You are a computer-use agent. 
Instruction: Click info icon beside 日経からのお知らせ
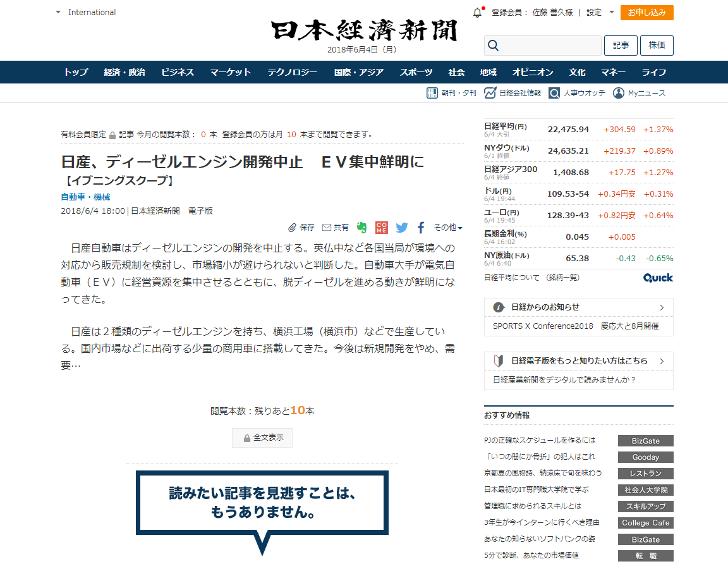click(x=499, y=307)
